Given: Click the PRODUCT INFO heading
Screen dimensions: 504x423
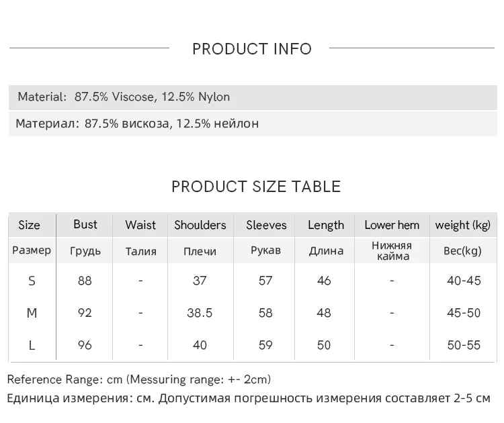Looking at the screenshot, I should [252, 49].
